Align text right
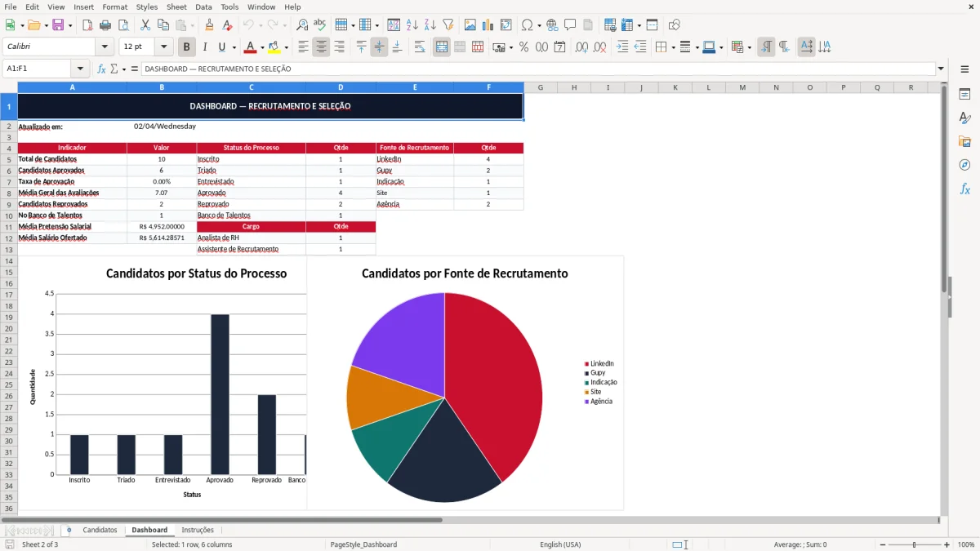This screenshot has height=551, width=980. 339,47
